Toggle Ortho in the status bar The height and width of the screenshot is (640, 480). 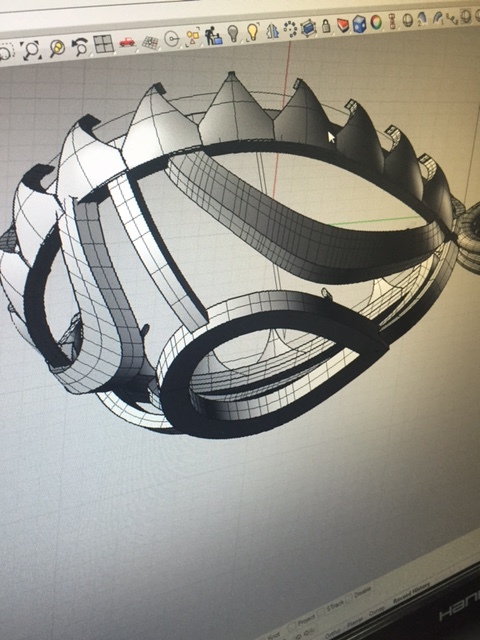(x=335, y=633)
